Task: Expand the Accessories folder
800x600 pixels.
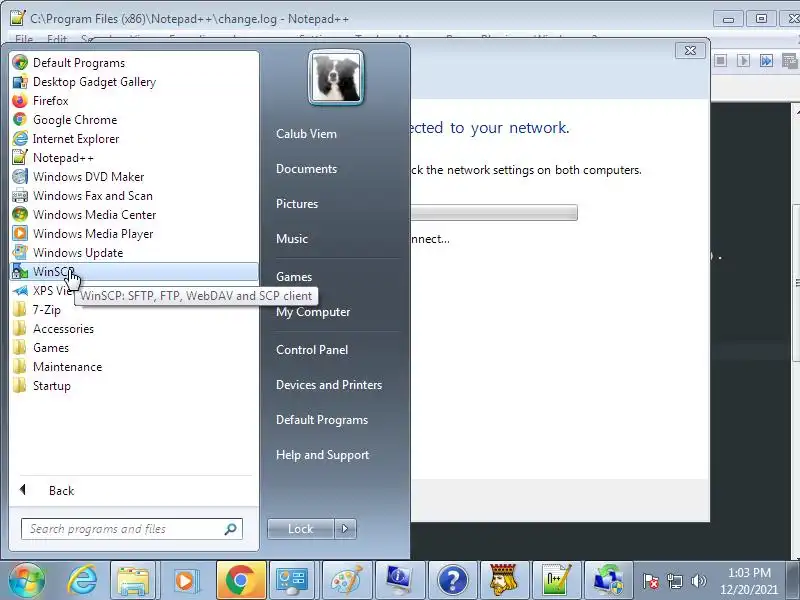Action: pos(134,329)
